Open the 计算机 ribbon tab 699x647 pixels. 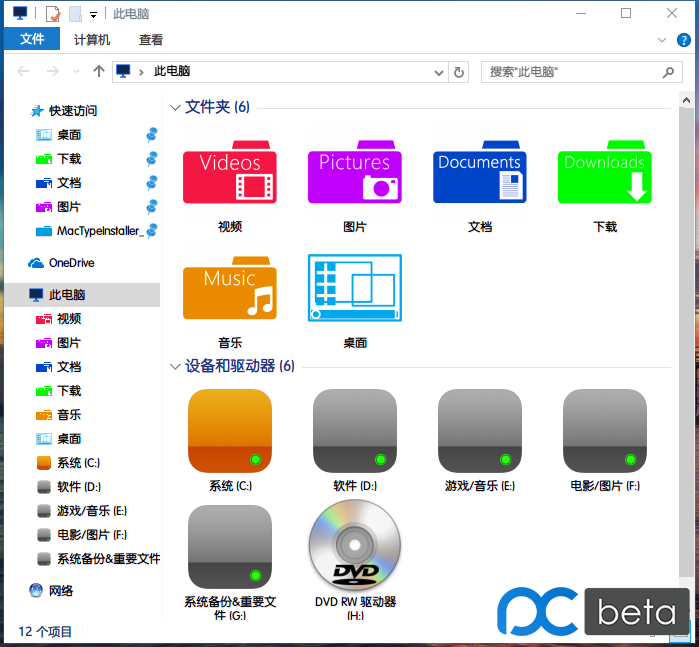(92, 40)
